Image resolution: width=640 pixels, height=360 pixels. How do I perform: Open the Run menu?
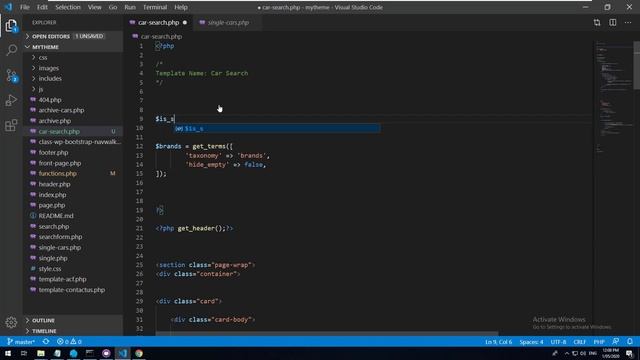pyautogui.click(x=130, y=7)
